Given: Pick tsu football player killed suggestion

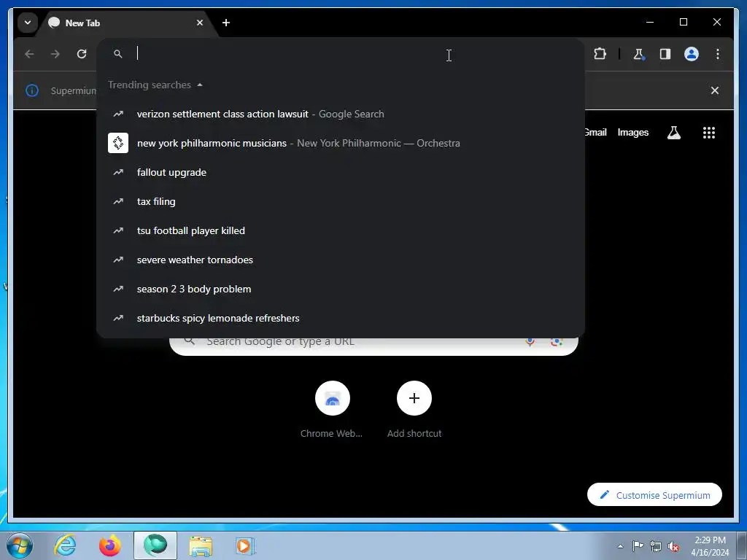Looking at the screenshot, I should click(x=340, y=230).
